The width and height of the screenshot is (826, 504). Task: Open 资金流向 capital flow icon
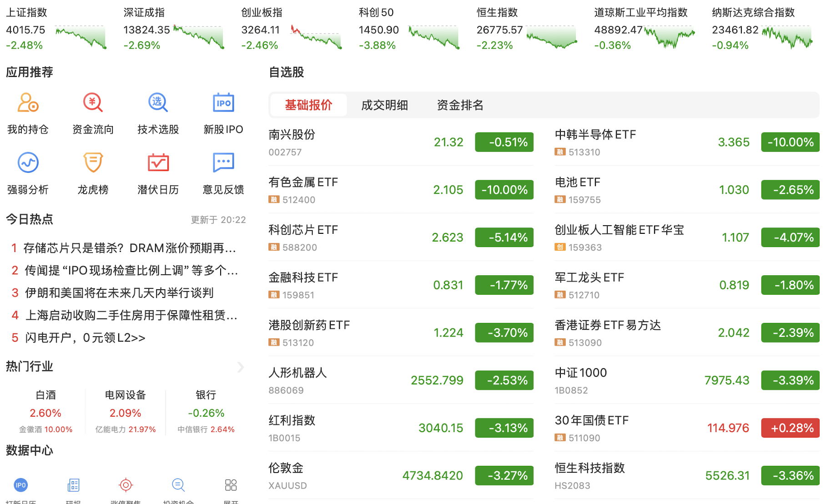(93, 103)
